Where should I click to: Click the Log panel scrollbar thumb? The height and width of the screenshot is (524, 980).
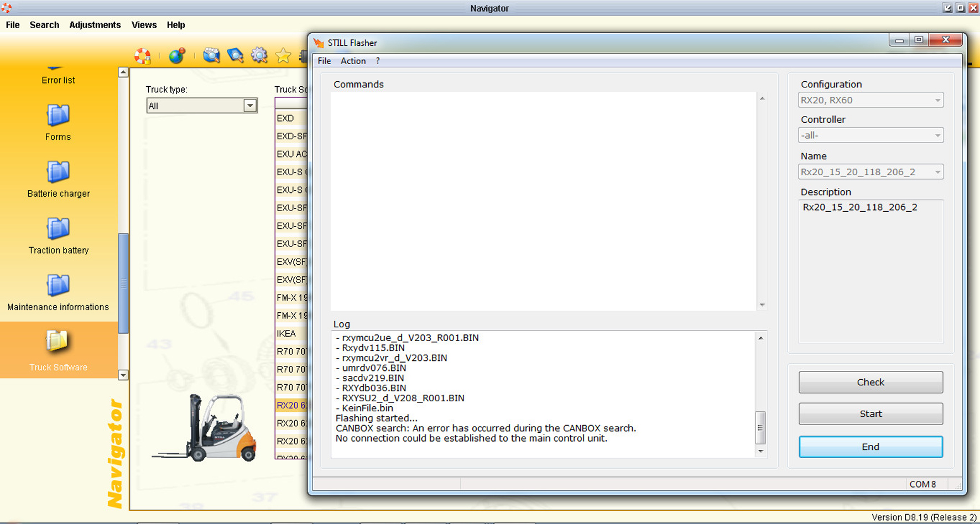(x=760, y=427)
